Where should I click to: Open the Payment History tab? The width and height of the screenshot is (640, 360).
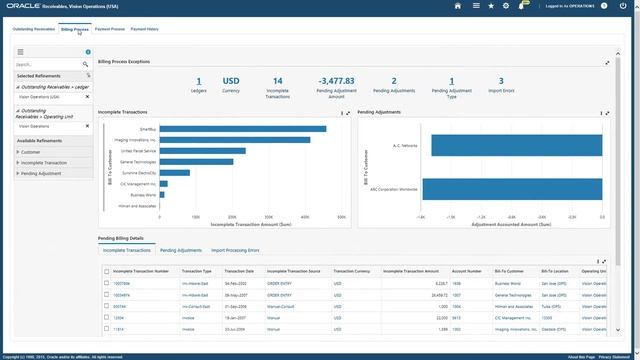click(x=144, y=29)
